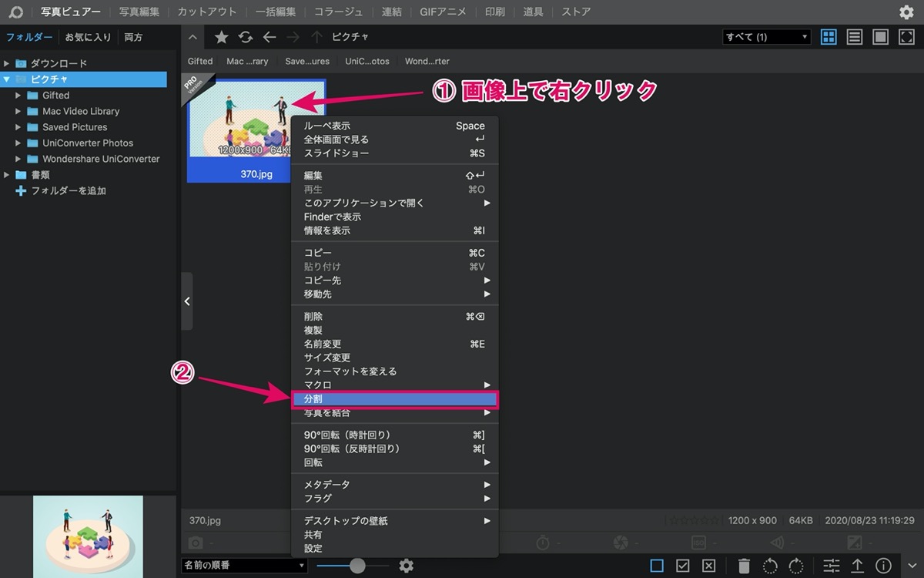Viewport: 924px width, 578px height.
Task: Click the up-one-folder arrow icon
Action: coord(316,37)
